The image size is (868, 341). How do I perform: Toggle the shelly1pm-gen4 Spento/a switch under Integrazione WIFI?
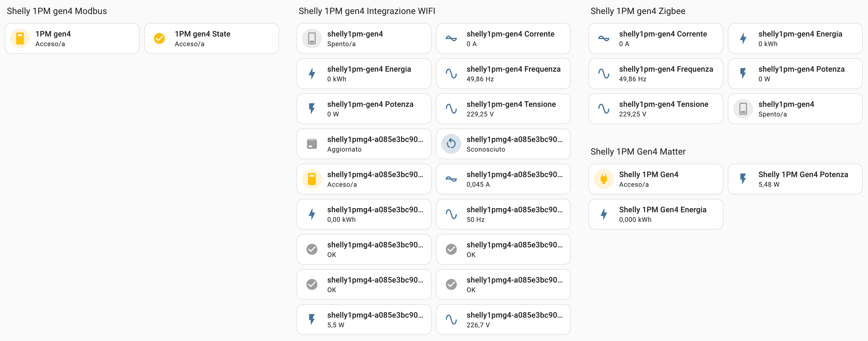click(312, 39)
